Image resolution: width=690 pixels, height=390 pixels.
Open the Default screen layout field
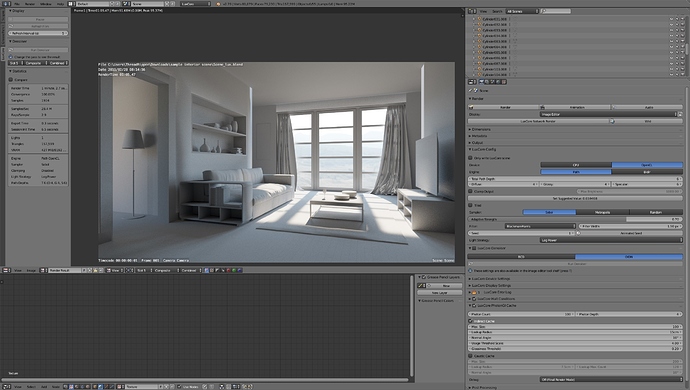pyautogui.click(x=92, y=4)
